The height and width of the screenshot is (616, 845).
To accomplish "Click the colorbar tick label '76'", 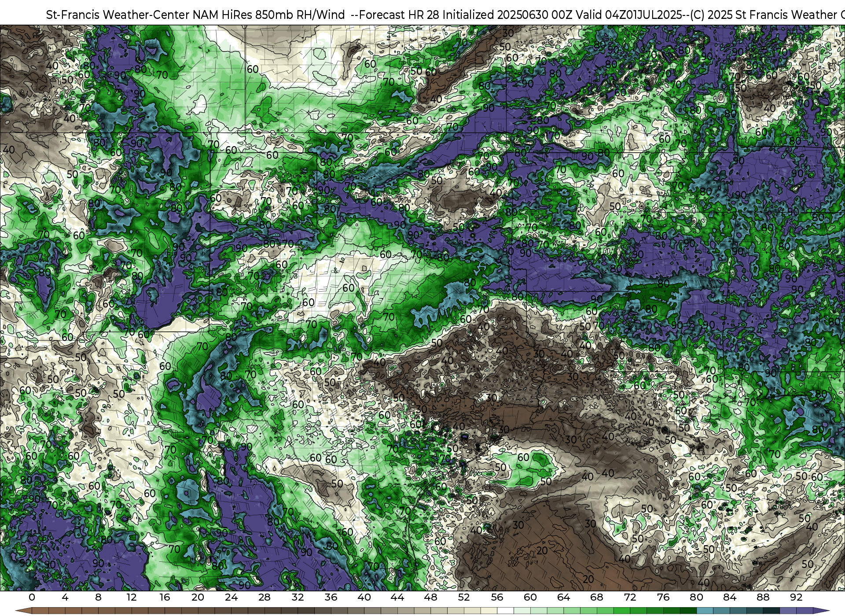I will click(x=663, y=598).
